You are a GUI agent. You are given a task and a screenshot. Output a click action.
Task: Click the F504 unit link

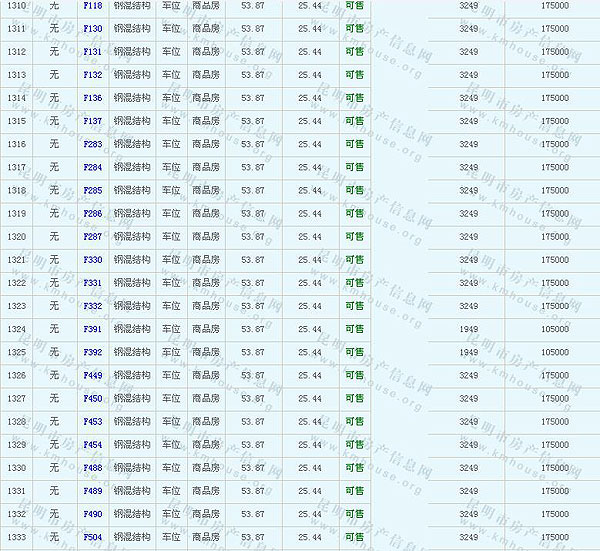(93, 537)
